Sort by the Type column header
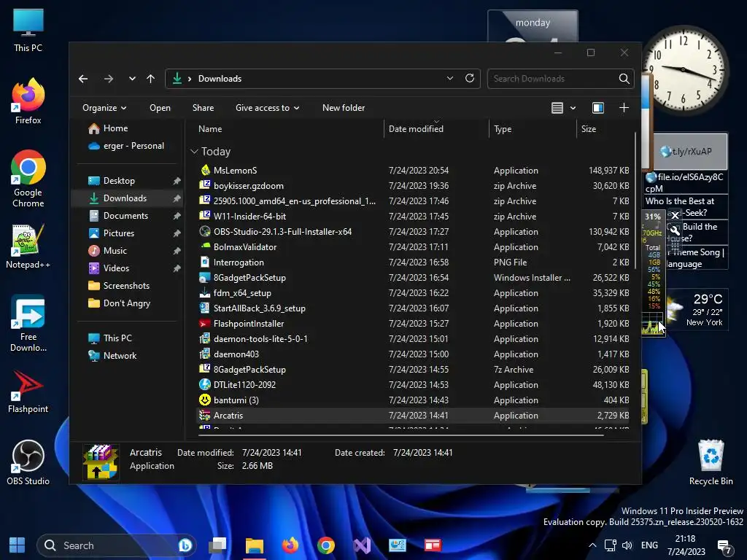Viewport: 747px width, 560px height. [503, 129]
